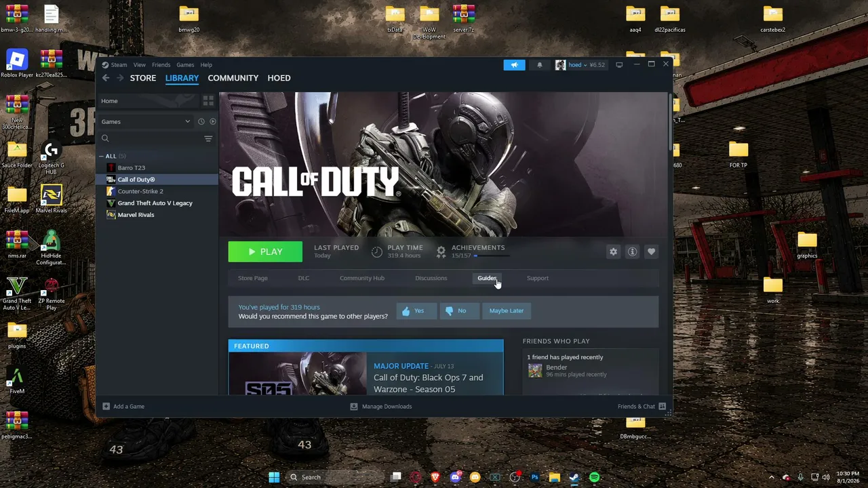
Task: Open Brave browser from the taskbar
Action: tap(435, 477)
